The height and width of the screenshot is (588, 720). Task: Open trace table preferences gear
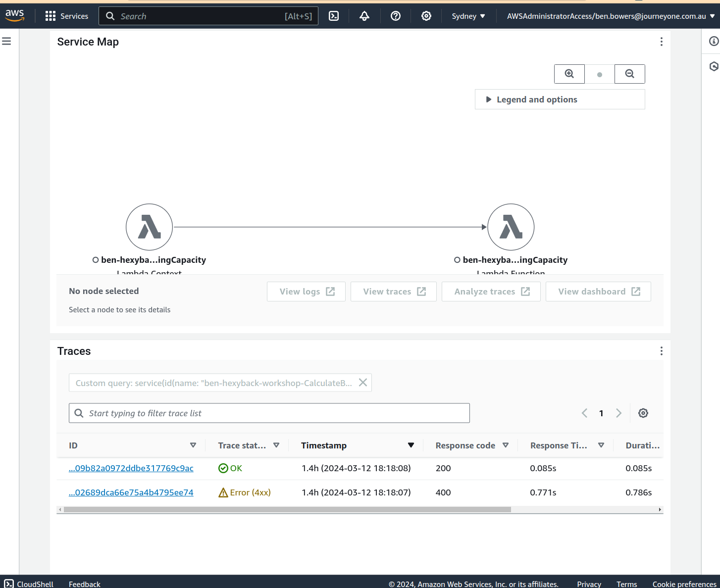point(643,413)
